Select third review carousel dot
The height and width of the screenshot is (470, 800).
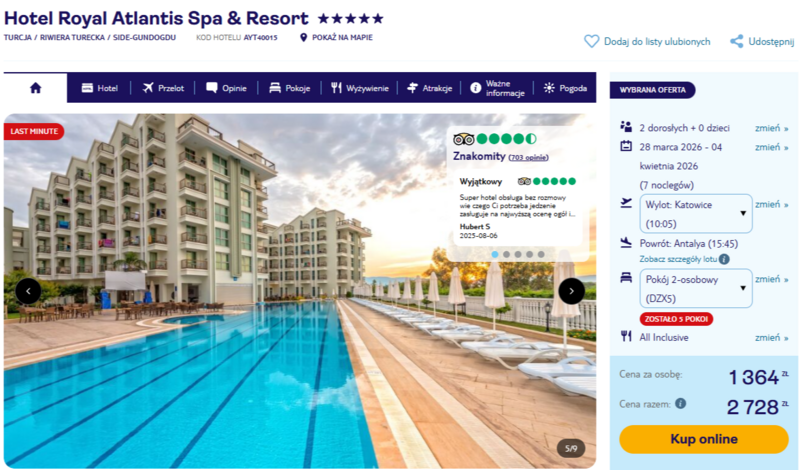click(518, 254)
